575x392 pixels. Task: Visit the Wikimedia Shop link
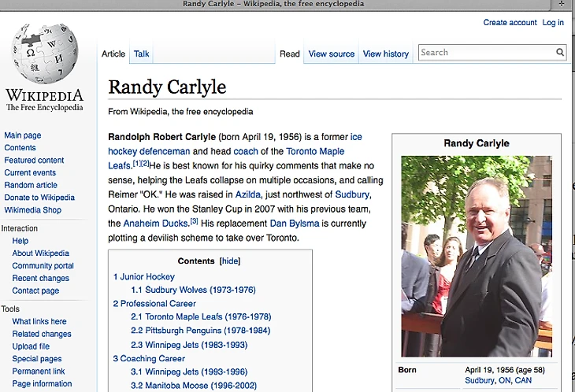32,210
